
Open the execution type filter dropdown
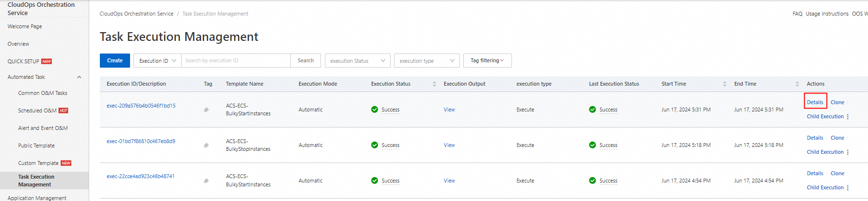pyautogui.click(x=427, y=61)
